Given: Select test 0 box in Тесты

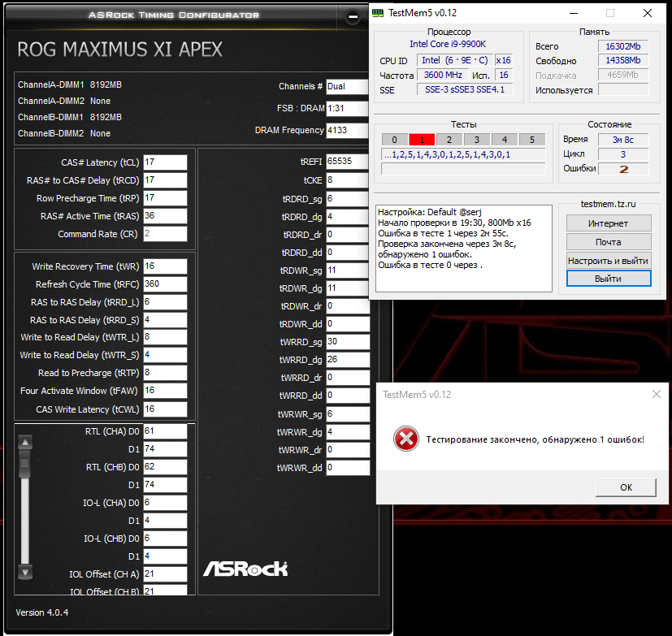Looking at the screenshot, I should [394, 140].
